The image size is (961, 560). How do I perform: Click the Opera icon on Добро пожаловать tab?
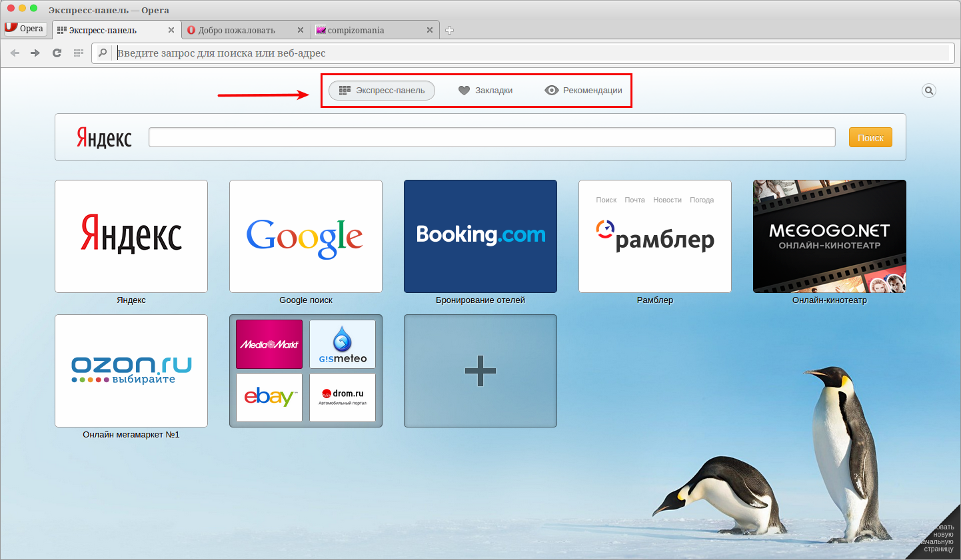pyautogui.click(x=191, y=30)
